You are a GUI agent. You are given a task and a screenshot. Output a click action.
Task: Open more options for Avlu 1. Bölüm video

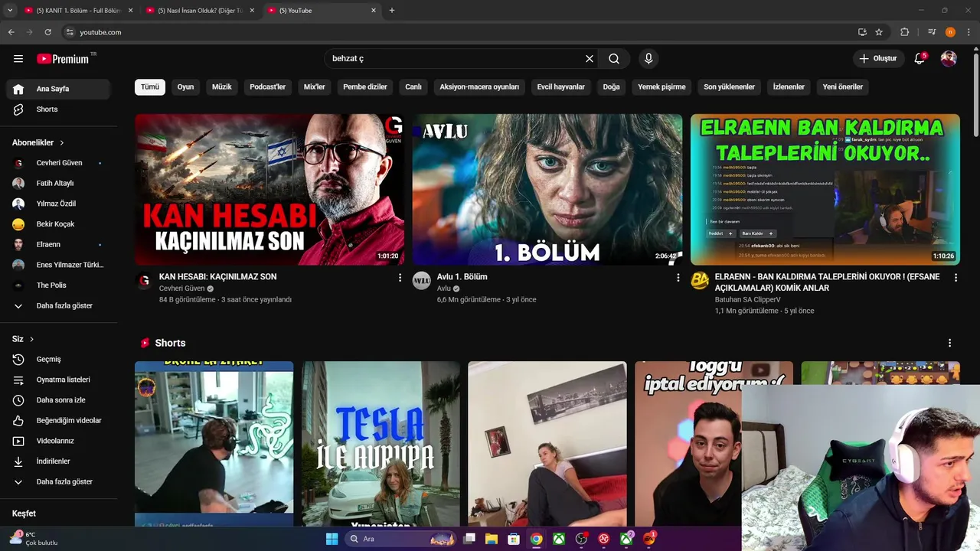tap(678, 278)
